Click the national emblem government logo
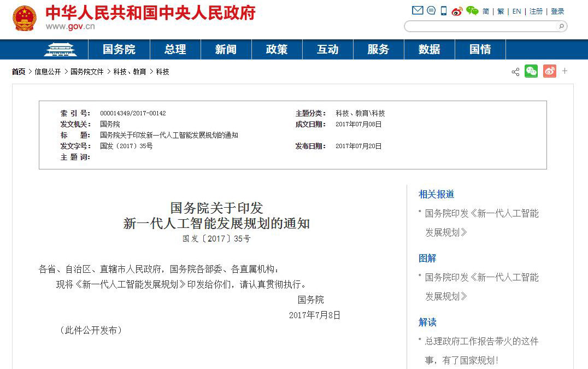Image resolution: width=588 pixels, height=369 pixels. 25,17
